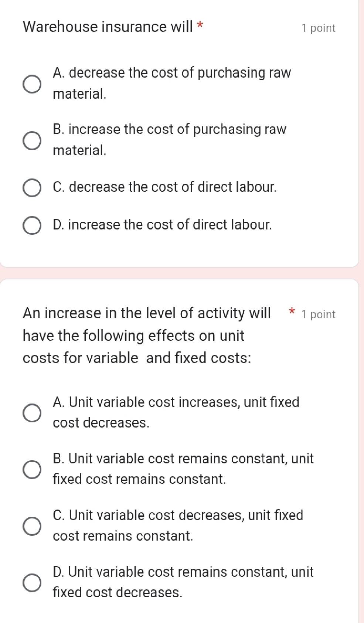
Task: Pick radio circle for 'Unit variable cost decreases' option C
Action: tap(32, 526)
